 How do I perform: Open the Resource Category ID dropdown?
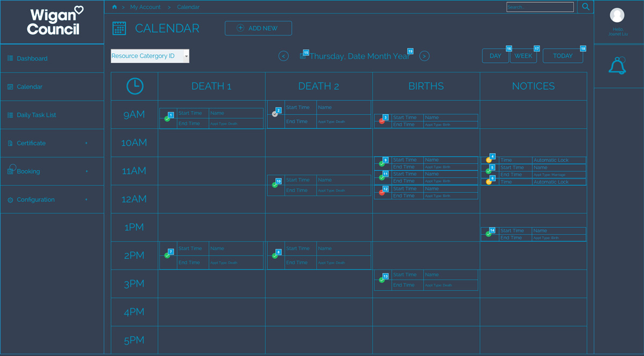(149, 55)
